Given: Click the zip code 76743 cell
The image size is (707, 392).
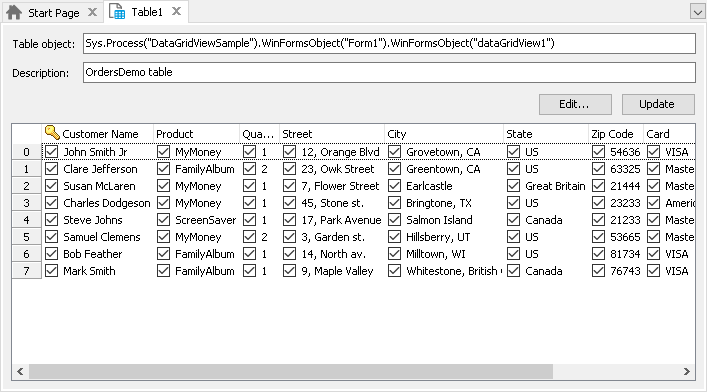Looking at the screenshot, I should (625, 271).
